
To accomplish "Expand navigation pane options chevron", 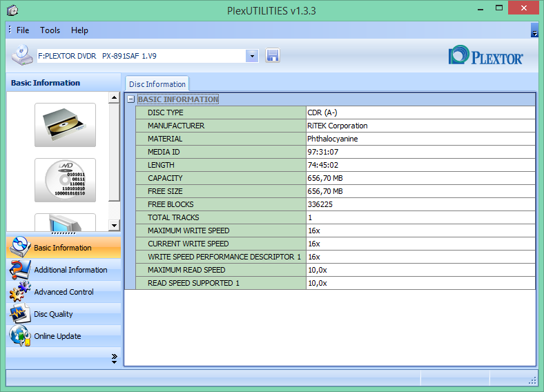I will click(x=114, y=358).
